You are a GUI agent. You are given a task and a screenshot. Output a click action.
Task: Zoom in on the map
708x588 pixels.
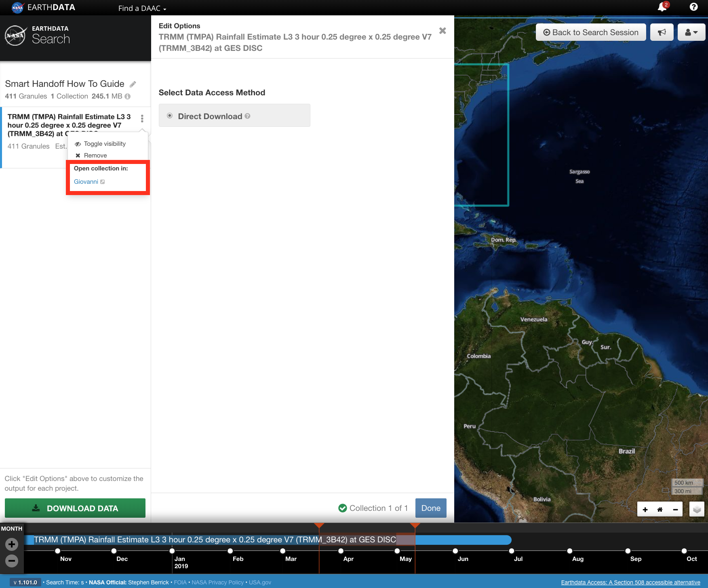click(x=645, y=510)
